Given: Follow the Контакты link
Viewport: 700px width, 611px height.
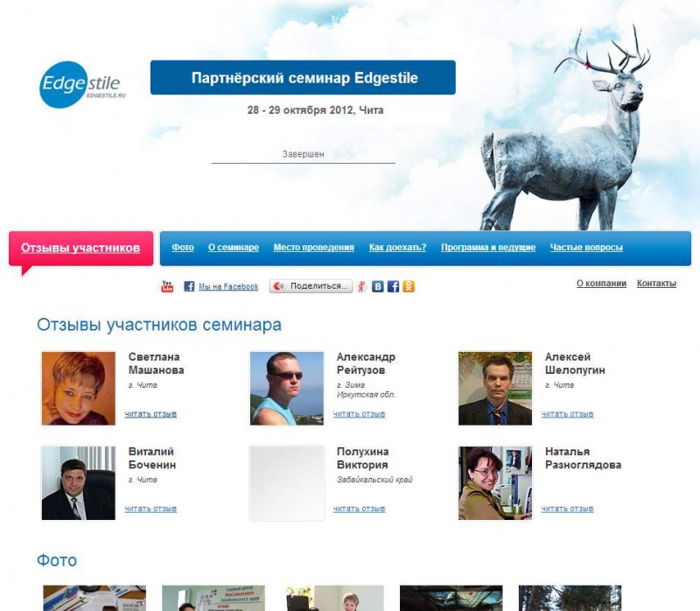Looking at the screenshot, I should click(x=656, y=283).
